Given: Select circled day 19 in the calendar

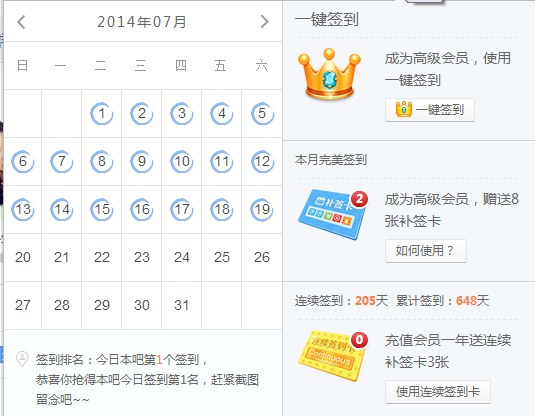Looking at the screenshot, I should (262, 210).
